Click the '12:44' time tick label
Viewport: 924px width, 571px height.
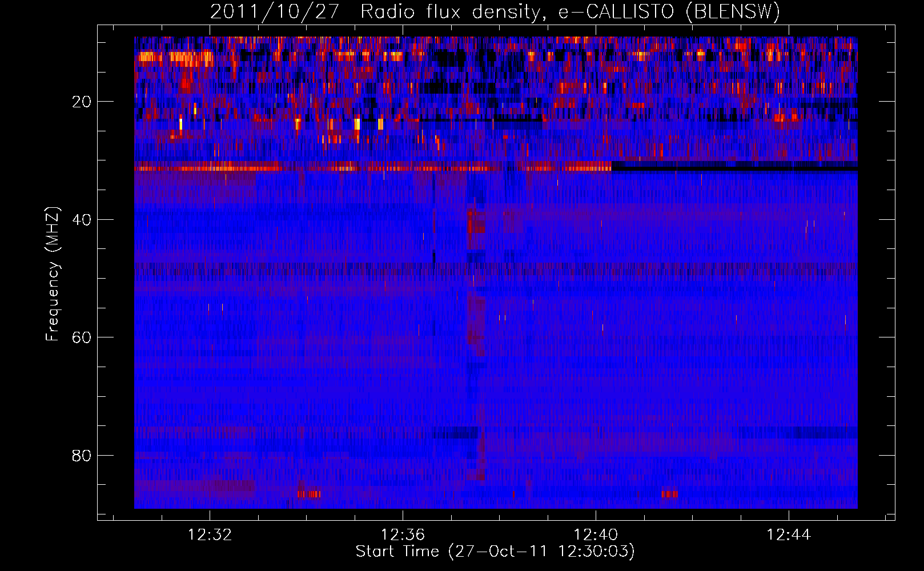[789, 534]
